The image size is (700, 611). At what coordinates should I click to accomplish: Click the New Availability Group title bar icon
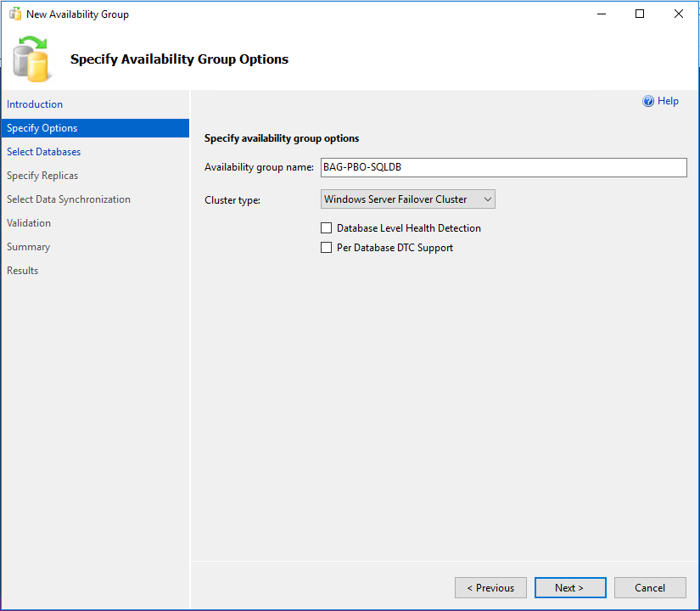coord(14,14)
